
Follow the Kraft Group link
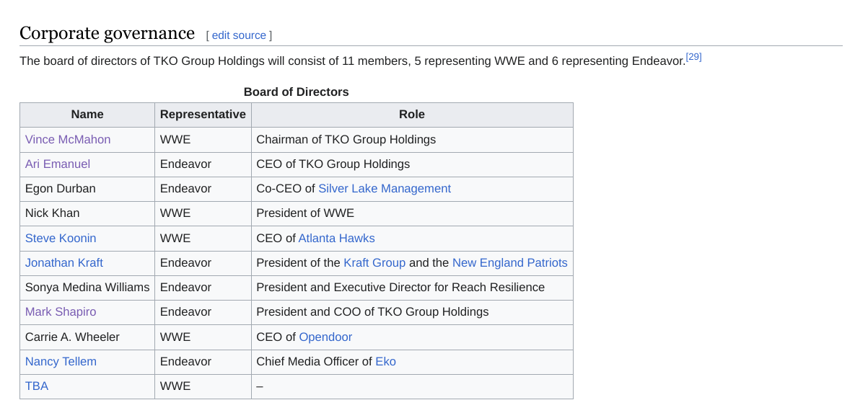pyautogui.click(x=374, y=262)
